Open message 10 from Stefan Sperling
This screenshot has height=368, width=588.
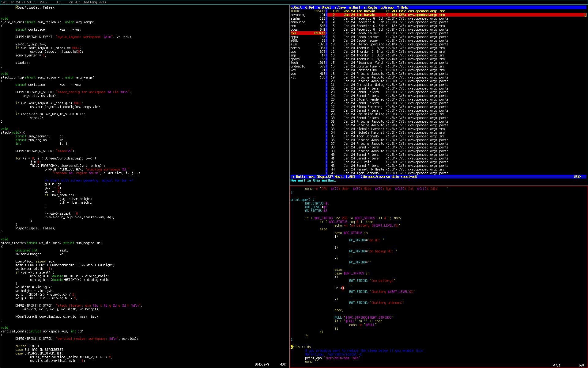(370, 44)
